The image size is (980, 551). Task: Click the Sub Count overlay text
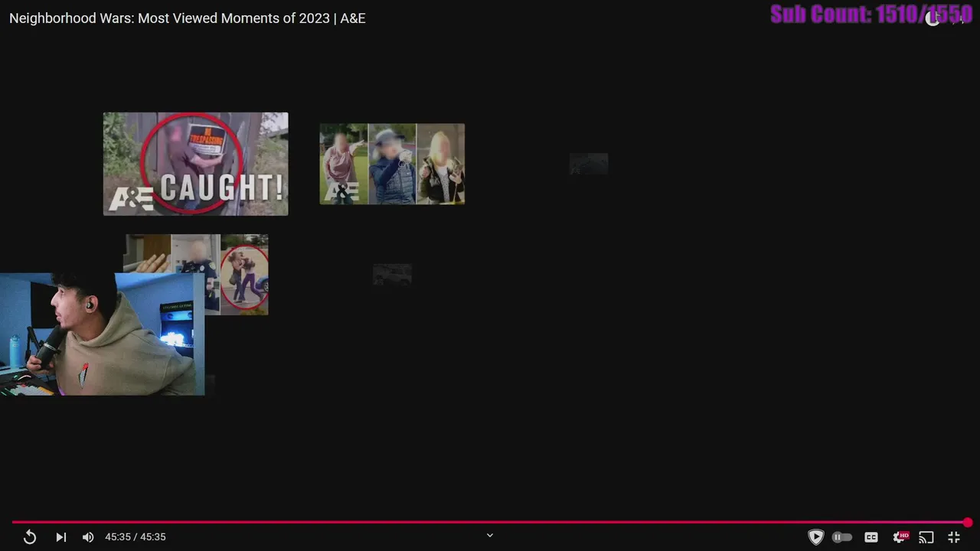tap(871, 15)
